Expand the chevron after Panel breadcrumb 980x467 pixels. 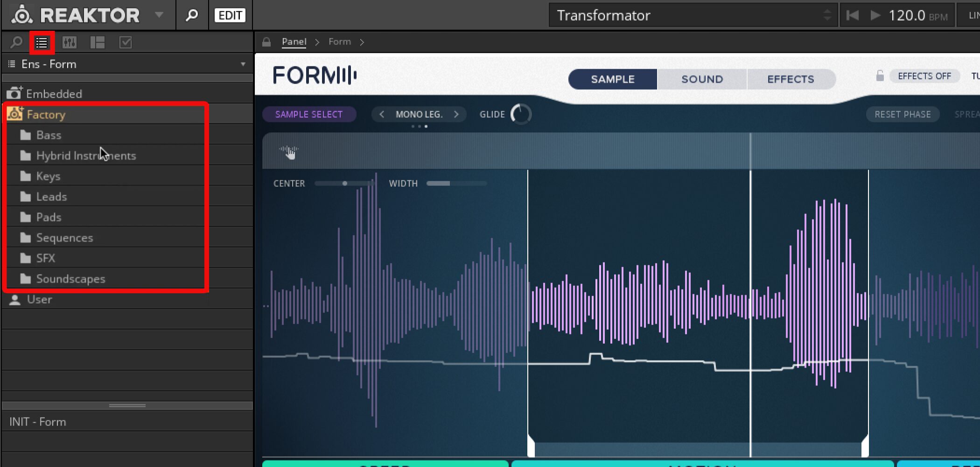[317, 42]
